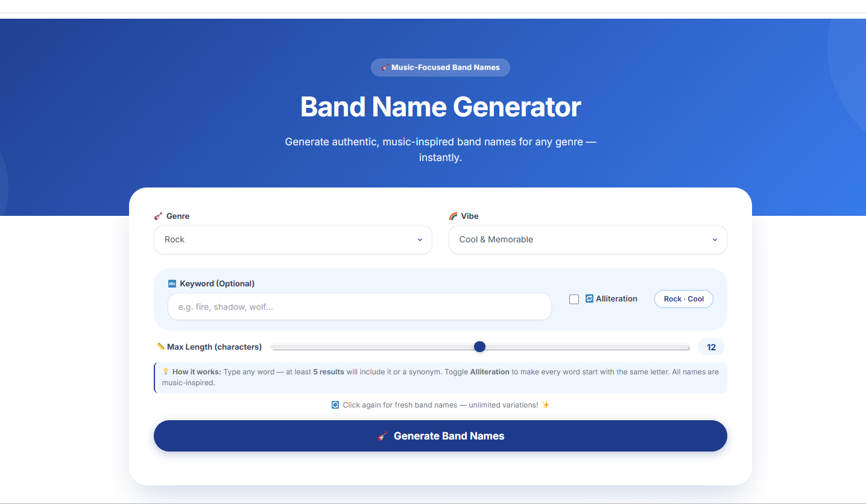Click the repeat icon next to Alliteration
The height and width of the screenshot is (504, 866).
(x=589, y=298)
